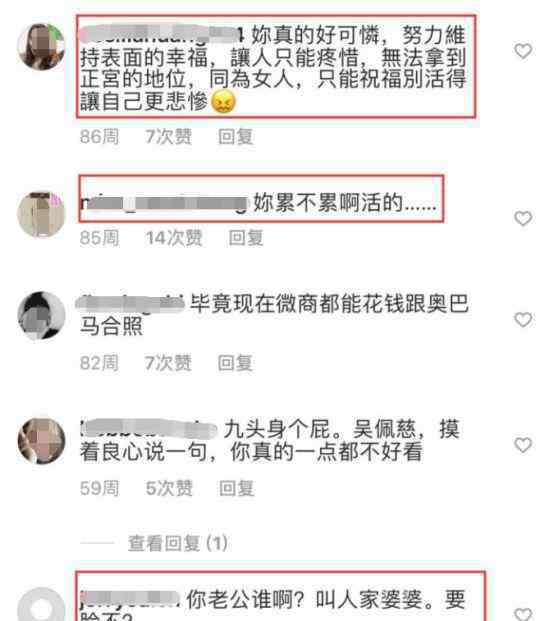This screenshot has width=554, height=621.
Task: Open the gray default avatar at bottom
Action: [41, 605]
